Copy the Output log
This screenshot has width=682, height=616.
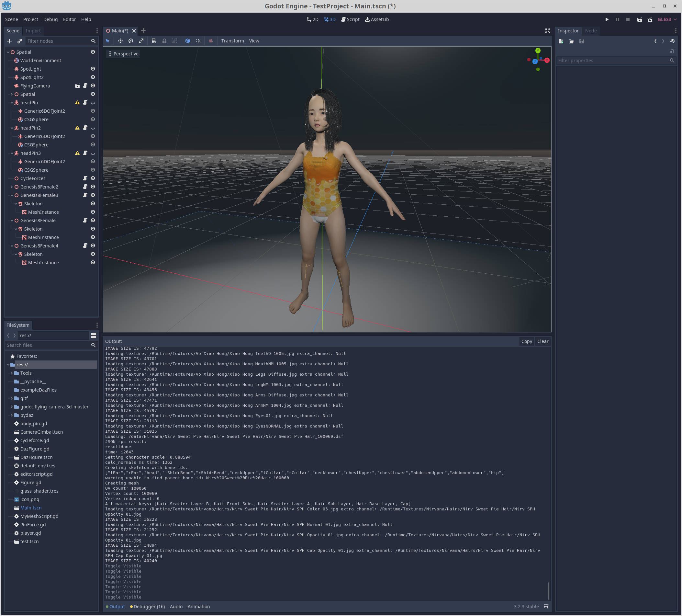pos(526,341)
